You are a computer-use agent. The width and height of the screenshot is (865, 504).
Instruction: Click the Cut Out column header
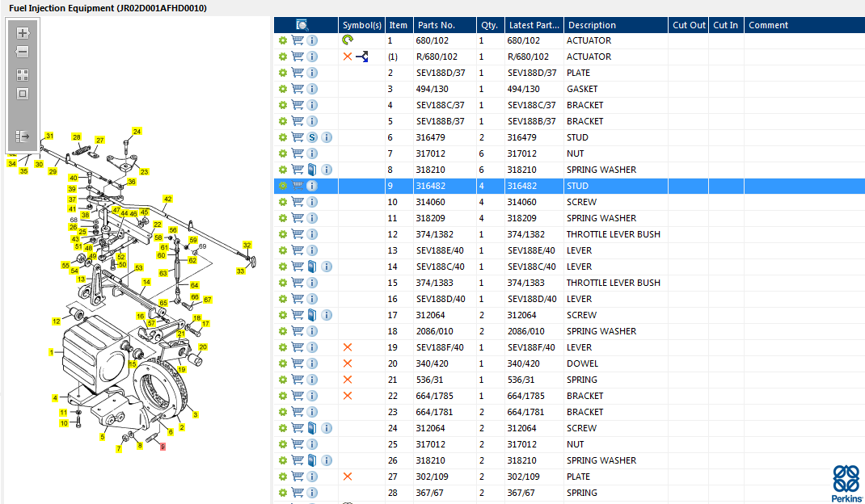[689, 25]
